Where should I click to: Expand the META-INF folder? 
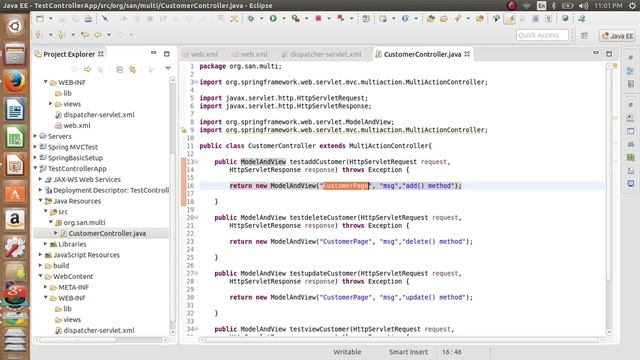tap(46, 287)
